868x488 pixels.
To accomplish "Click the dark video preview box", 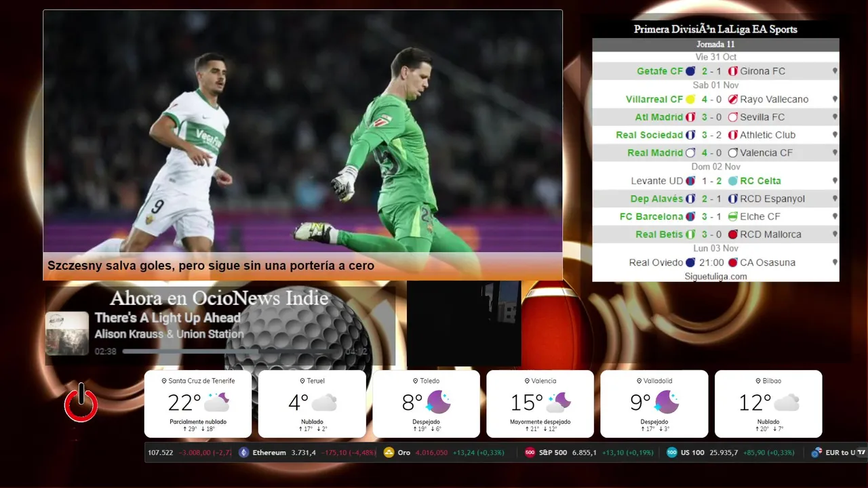I will 464,324.
